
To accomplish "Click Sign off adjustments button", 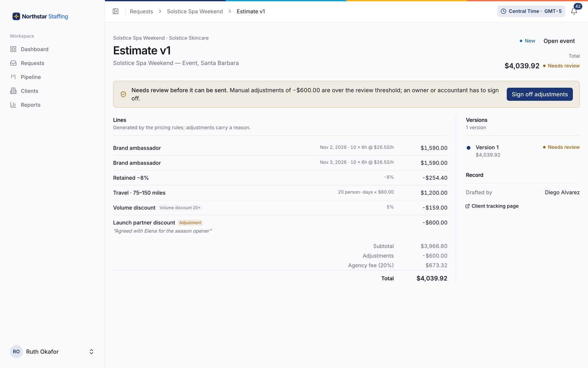I will [x=540, y=94].
